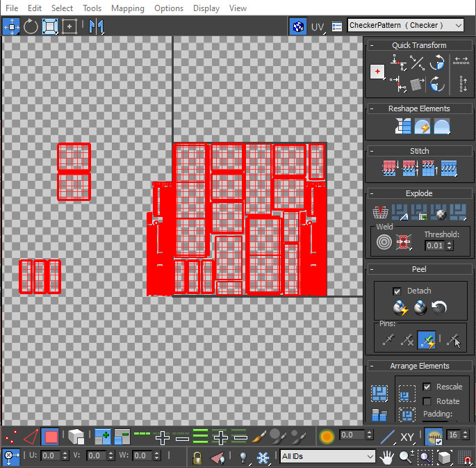The height and width of the screenshot is (468, 476).
Task: Click Align Vertically to Pivot icon
Action: click(x=398, y=84)
